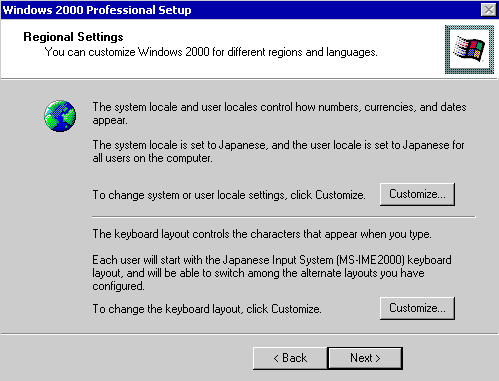Click the Windows flag logo icon

tap(469, 49)
